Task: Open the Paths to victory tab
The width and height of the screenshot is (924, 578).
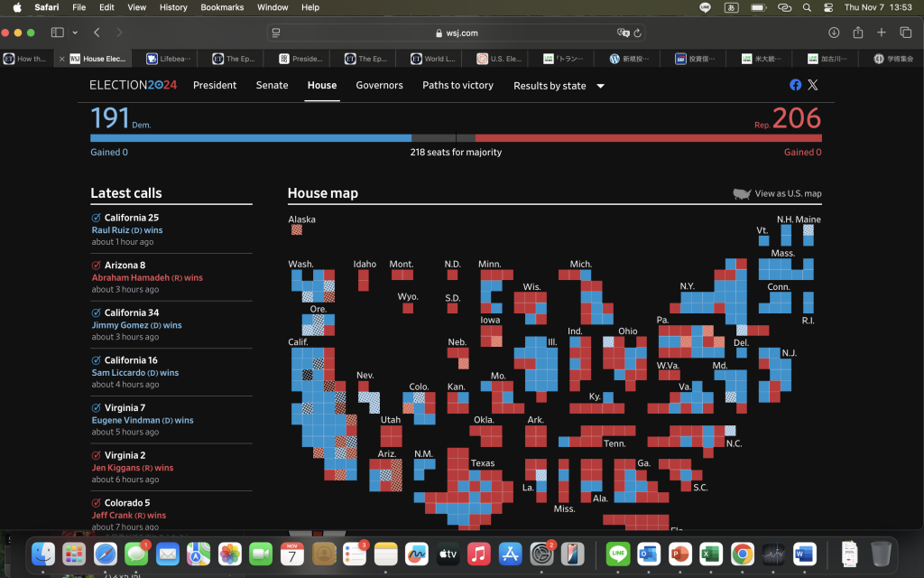Action: point(457,85)
